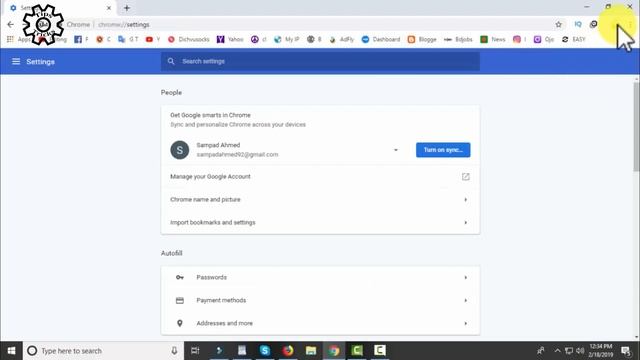Viewport: 640px width, 360px height.
Task: Open Firefox from the taskbar
Action: tap(288, 351)
